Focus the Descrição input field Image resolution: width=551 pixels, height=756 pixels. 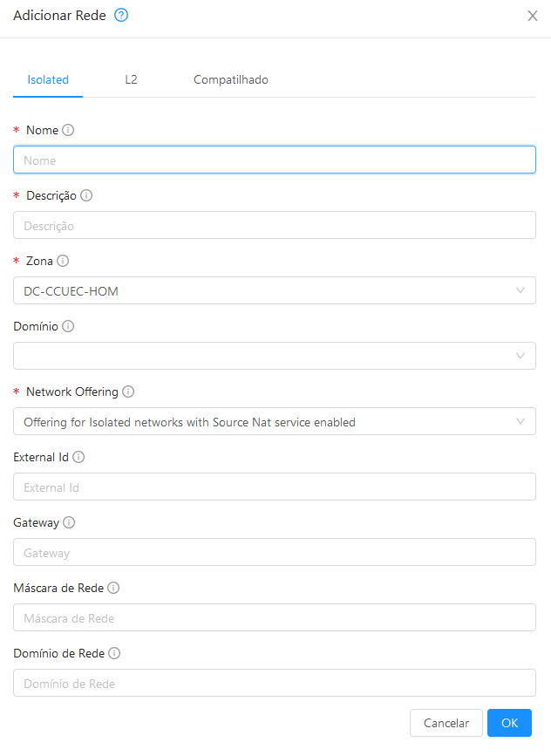click(275, 225)
